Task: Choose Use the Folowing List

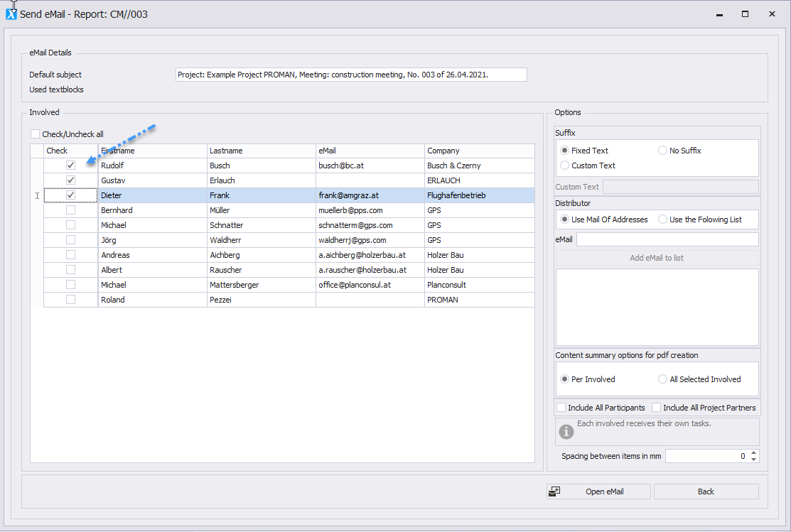Action: pyautogui.click(x=662, y=219)
